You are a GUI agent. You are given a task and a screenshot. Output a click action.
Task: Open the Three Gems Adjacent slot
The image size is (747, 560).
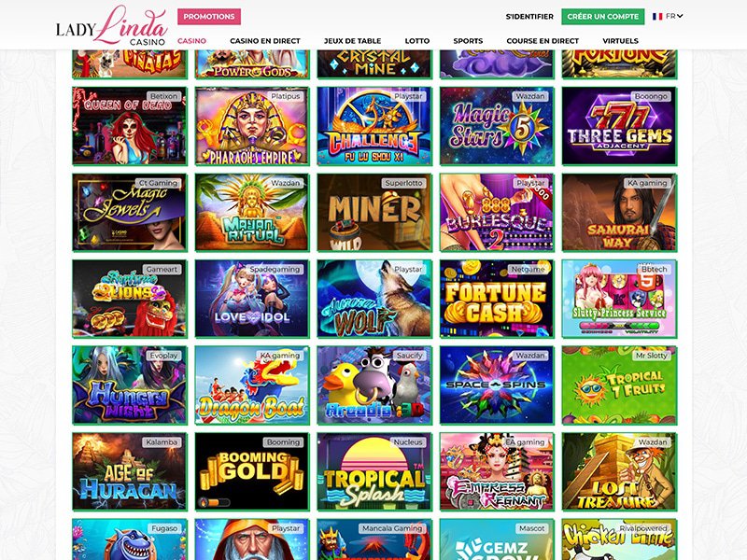(x=619, y=126)
